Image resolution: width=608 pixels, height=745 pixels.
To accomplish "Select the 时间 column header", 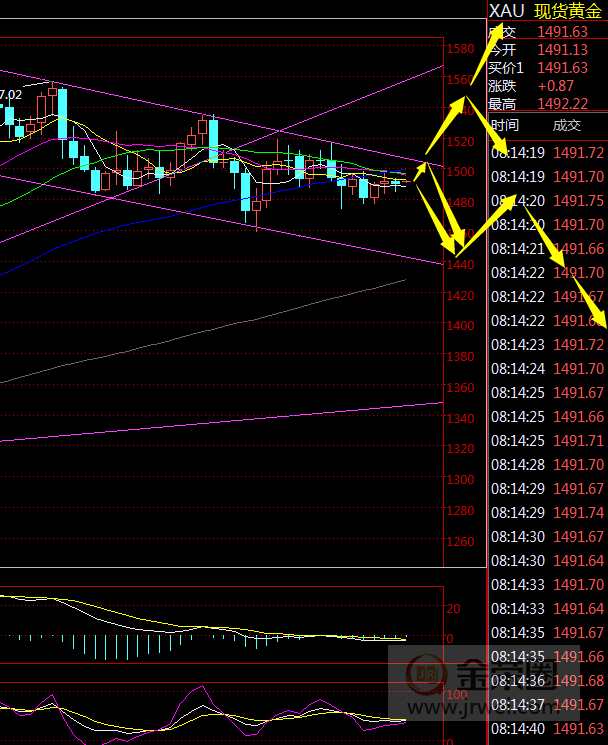I will tap(506, 126).
